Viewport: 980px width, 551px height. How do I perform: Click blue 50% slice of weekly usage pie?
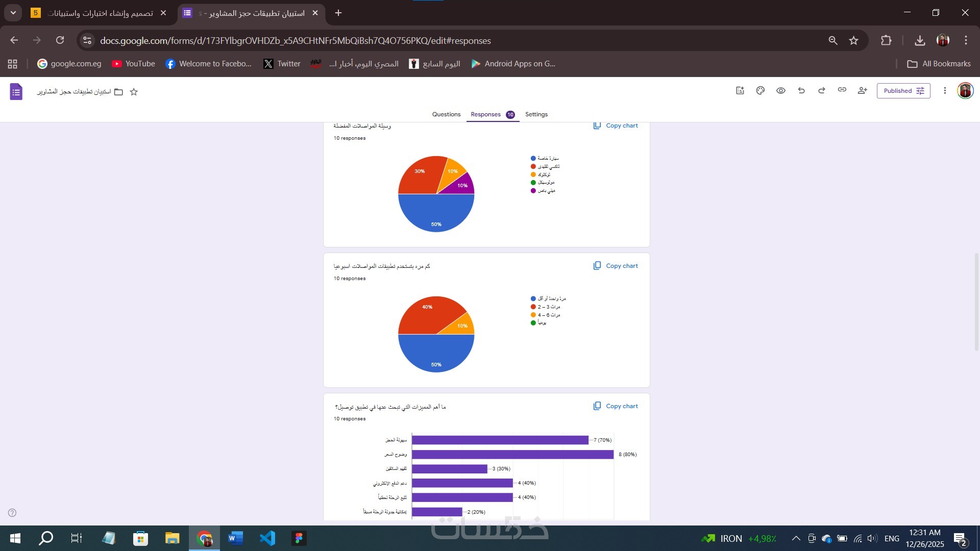(436, 355)
